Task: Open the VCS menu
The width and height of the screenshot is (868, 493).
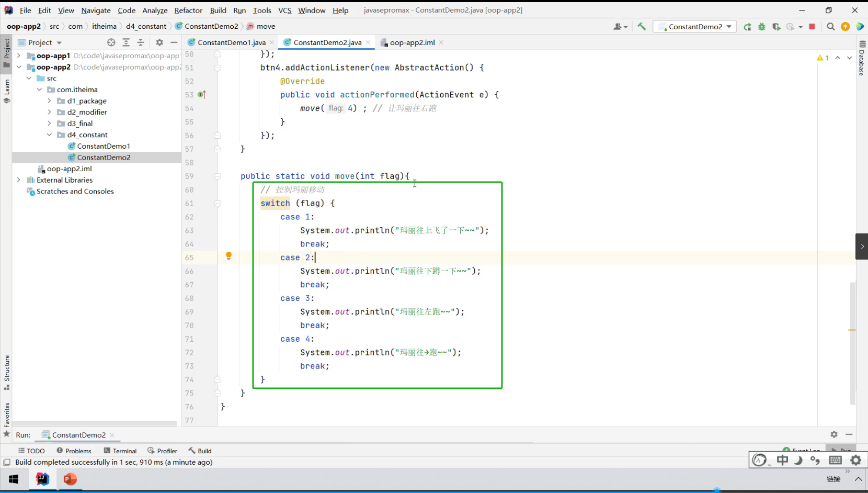Action: [285, 10]
